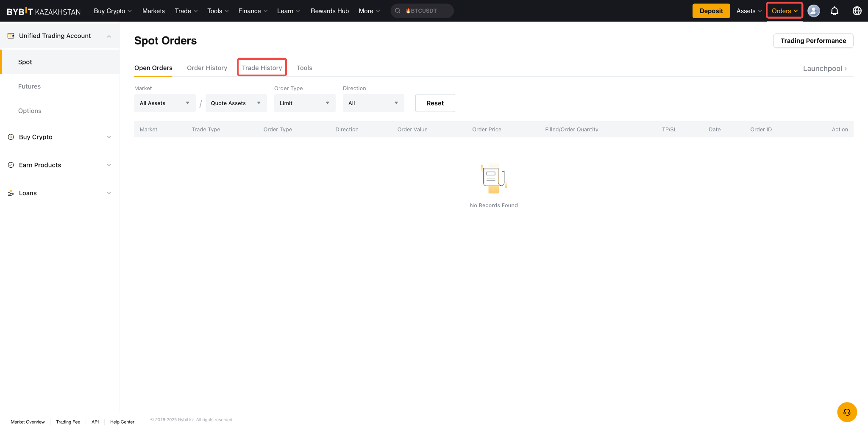Open the notifications bell icon
Screen dimensions: 868x433
click(834, 11)
